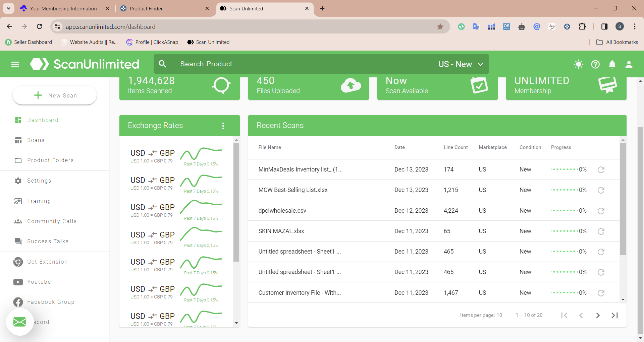This screenshot has width=644, height=342.
Task: Go to the previous page of scans
Action: point(581,315)
